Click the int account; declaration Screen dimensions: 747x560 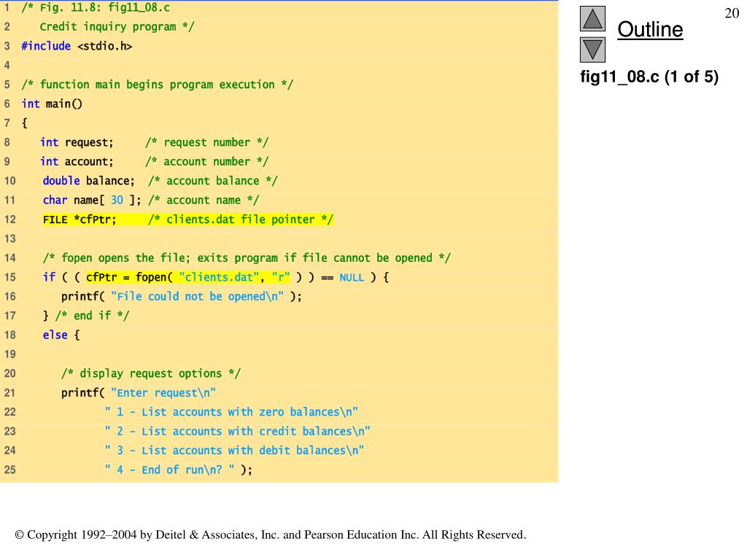[x=77, y=161]
